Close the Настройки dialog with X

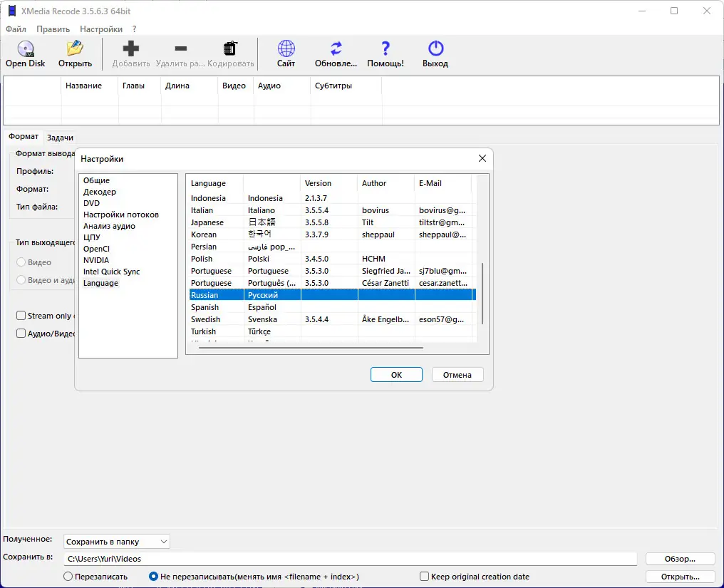[x=482, y=158]
